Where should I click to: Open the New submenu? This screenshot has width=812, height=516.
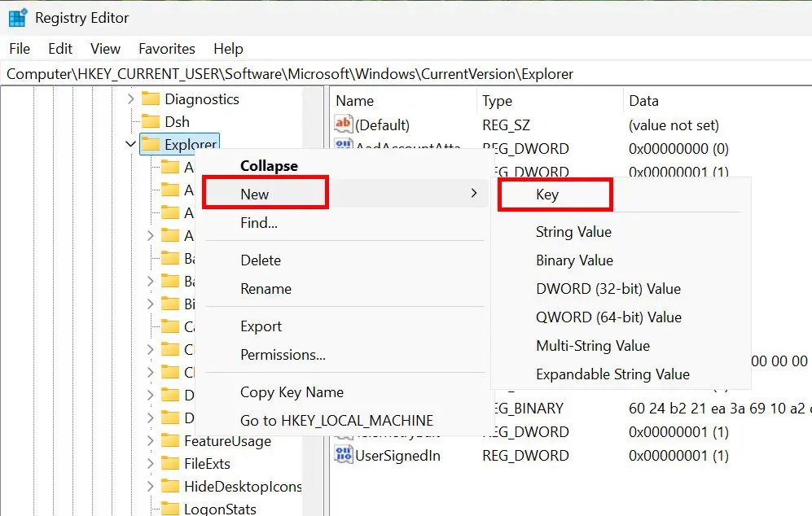point(345,194)
